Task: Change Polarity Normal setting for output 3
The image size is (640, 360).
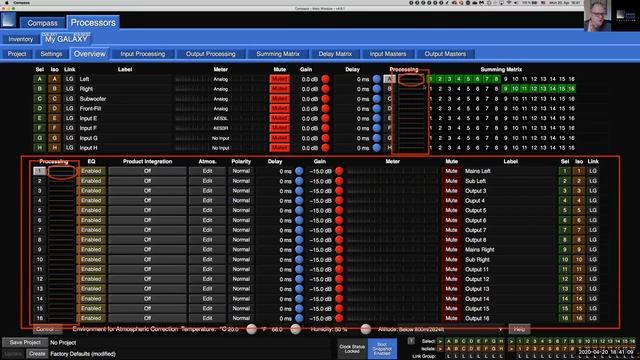Action: pyautogui.click(x=241, y=191)
